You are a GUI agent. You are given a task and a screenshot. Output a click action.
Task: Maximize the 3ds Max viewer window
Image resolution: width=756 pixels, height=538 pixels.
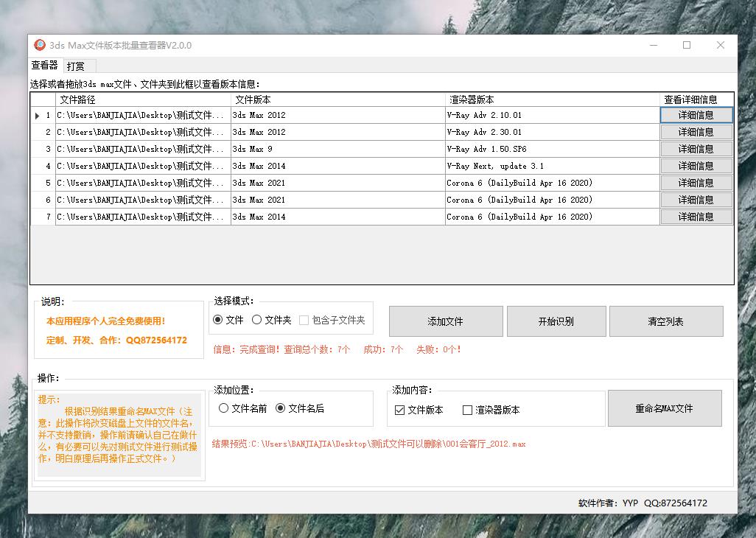tap(687, 45)
